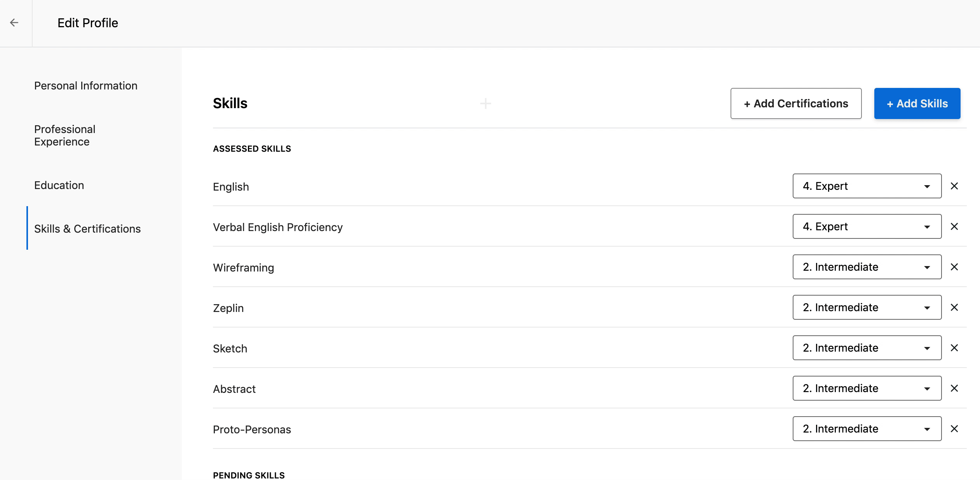
Task: Open Proto-Personas level dropdown
Action: point(867,429)
